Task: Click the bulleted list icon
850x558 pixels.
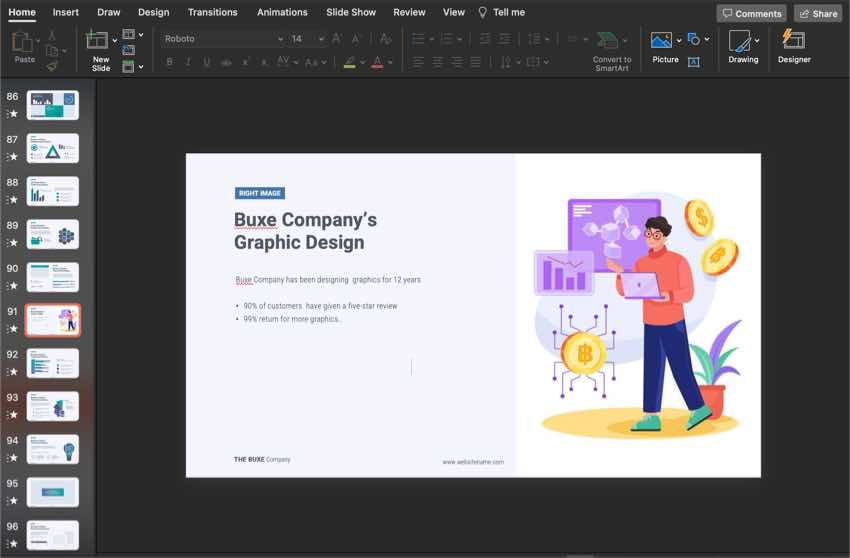Action: click(x=418, y=39)
